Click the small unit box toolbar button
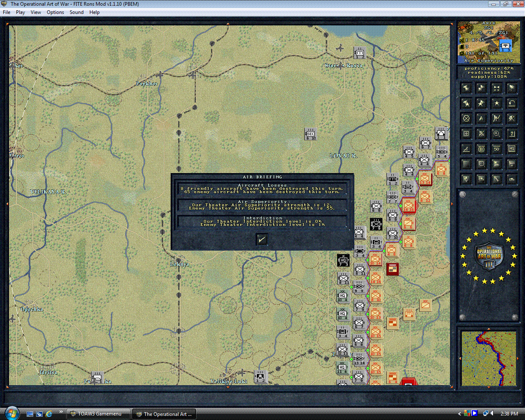525x420 pixels. pyautogui.click(x=466, y=134)
